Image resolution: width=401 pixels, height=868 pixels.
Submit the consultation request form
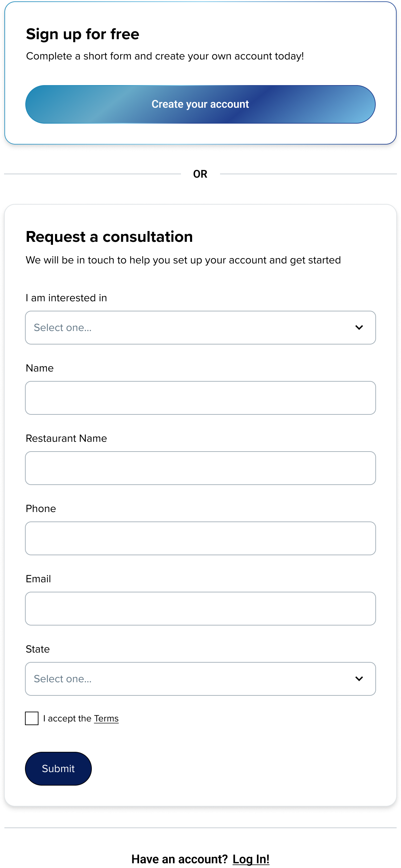click(x=58, y=769)
